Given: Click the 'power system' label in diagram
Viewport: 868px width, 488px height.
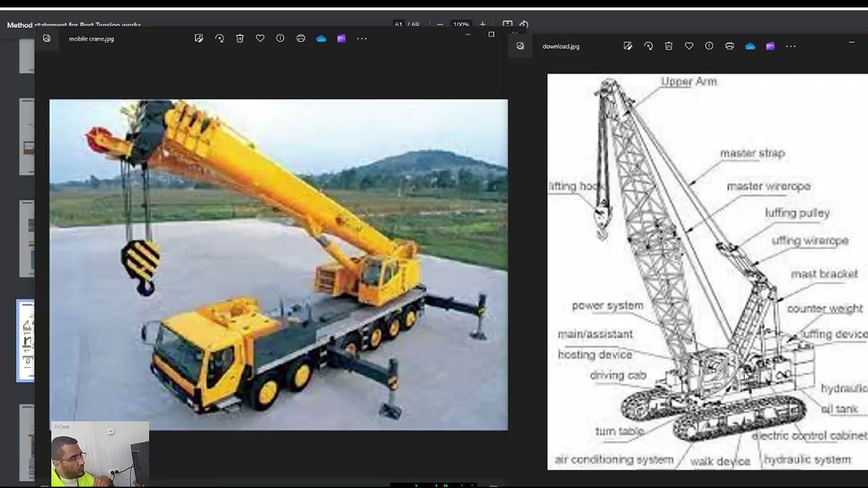Looking at the screenshot, I should point(608,306).
